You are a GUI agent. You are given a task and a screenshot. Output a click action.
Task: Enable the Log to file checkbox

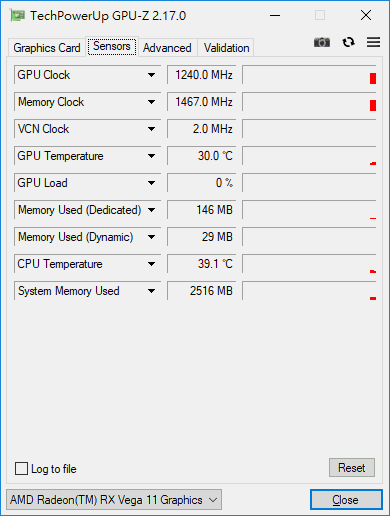click(x=21, y=468)
